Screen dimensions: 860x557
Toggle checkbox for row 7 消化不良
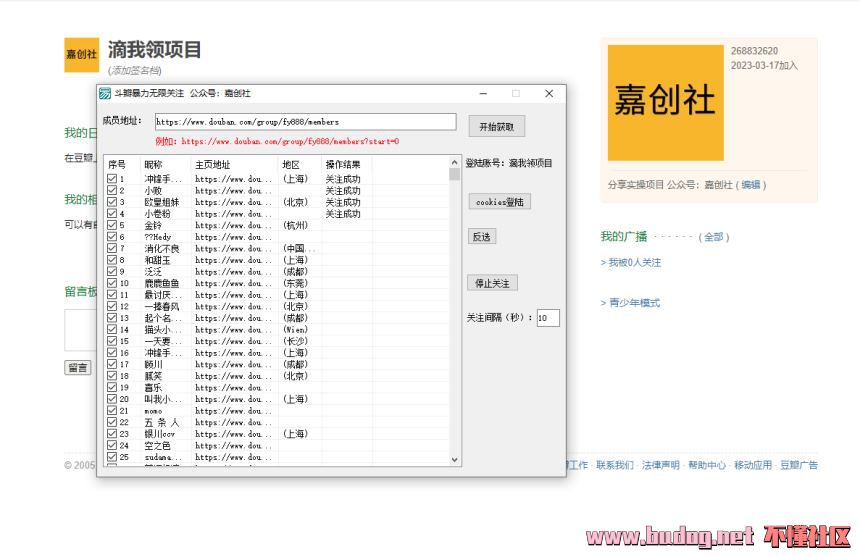pyautogui.click(x=112, y=248)
